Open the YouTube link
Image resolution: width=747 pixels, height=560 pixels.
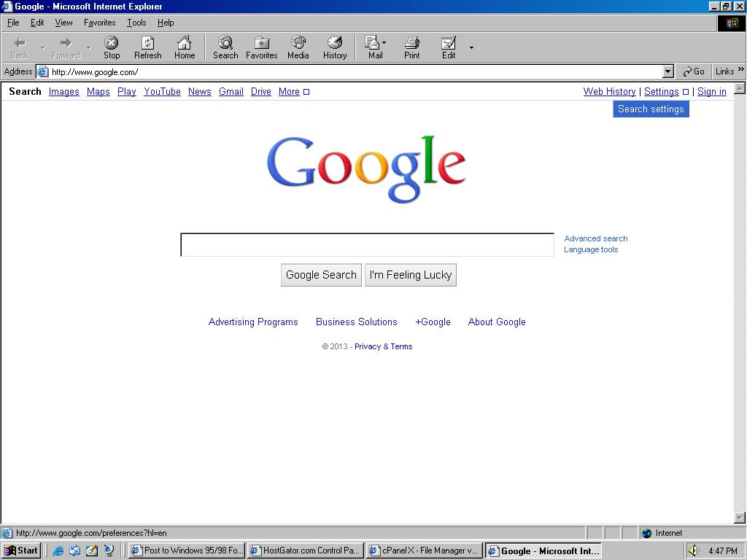pyautogui.click(x=163, y=91)
